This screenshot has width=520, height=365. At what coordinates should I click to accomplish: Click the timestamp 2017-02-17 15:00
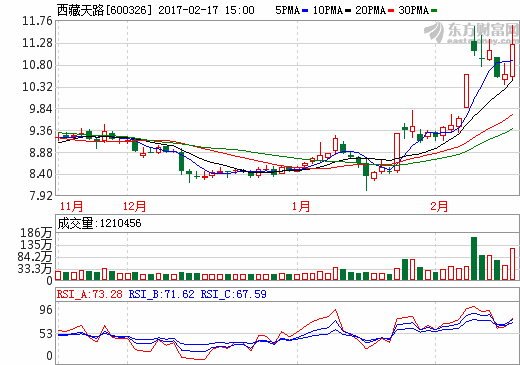206,10
